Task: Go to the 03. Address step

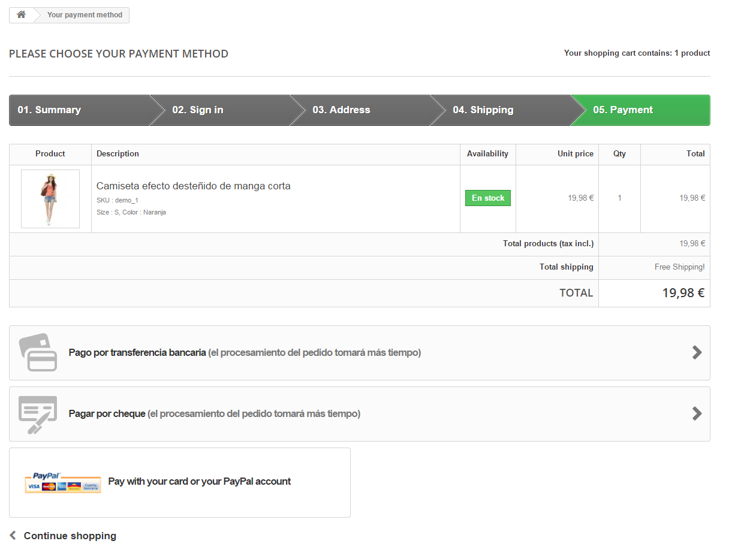Action: click(x=341, y=110)
